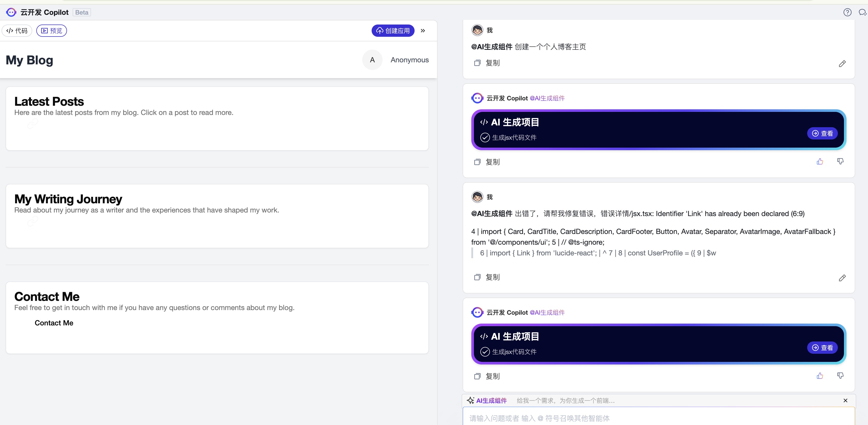This screenshot has width=868, height=425.
Task: Open 查看 on the first AI 生成项目 card
Action: point(822,133)
